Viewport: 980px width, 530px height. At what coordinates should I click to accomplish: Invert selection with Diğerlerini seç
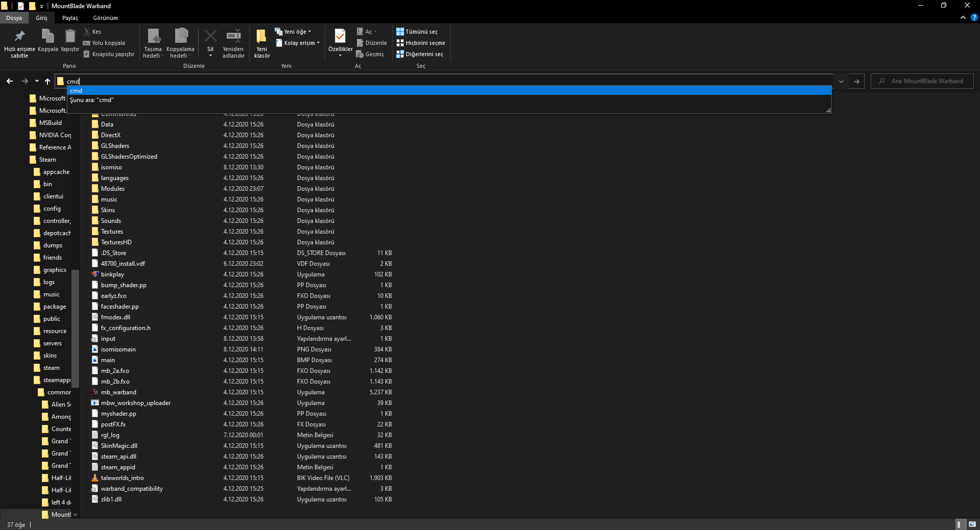(420, 54)
